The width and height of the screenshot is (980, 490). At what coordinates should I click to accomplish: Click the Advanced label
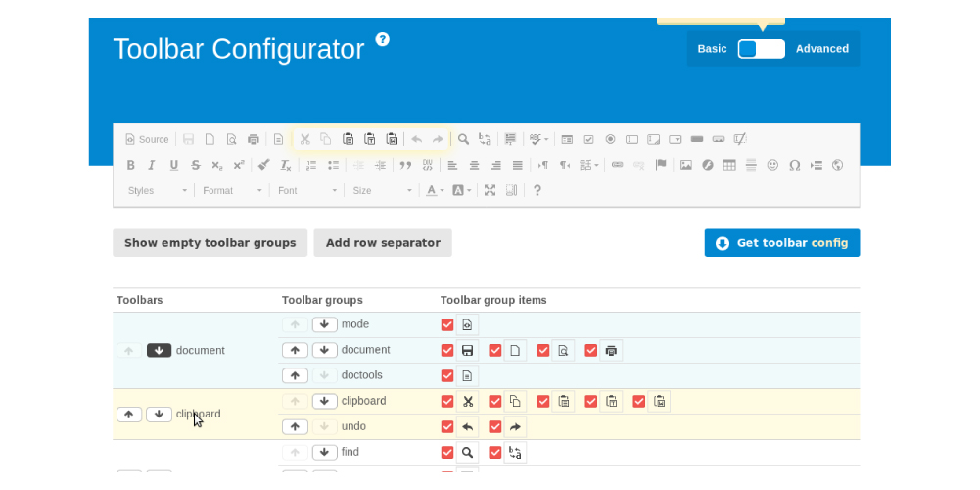(821, 49)
